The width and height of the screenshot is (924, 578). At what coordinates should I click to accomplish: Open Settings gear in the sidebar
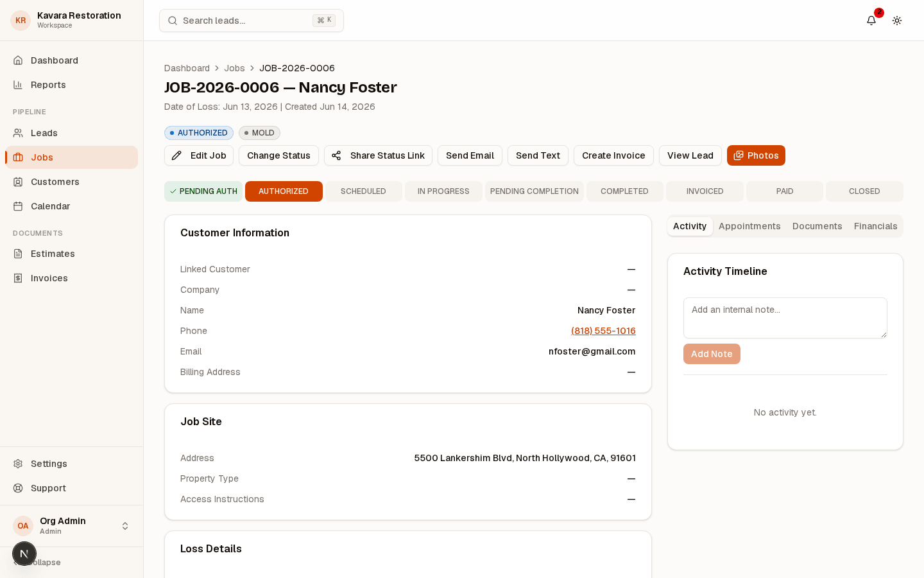18,464
